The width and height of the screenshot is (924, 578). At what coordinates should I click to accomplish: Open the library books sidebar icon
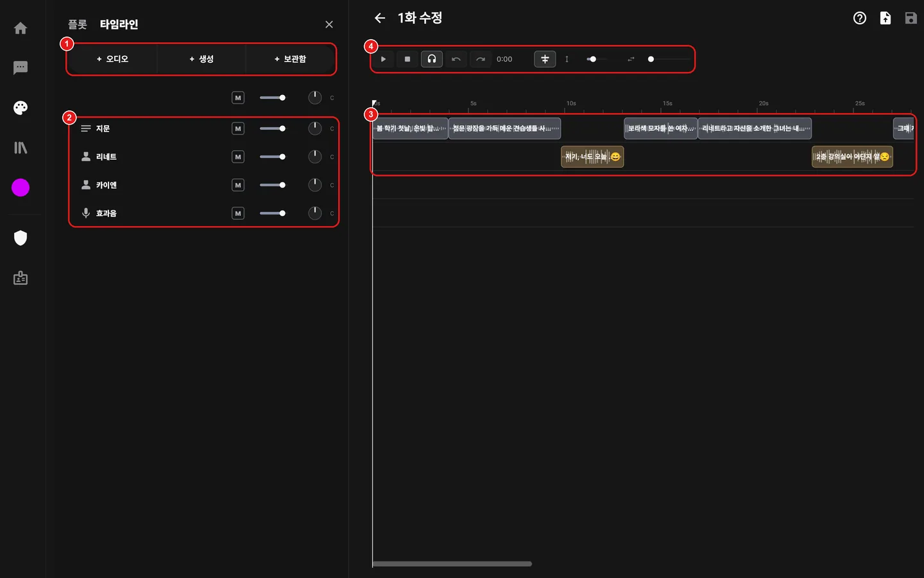21,148
